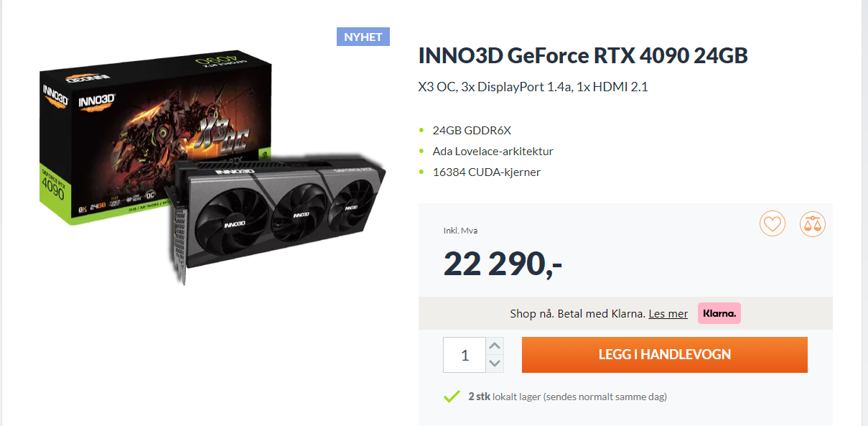Click the INNO3D GeForce RTX 4090 title

(583, 56)
